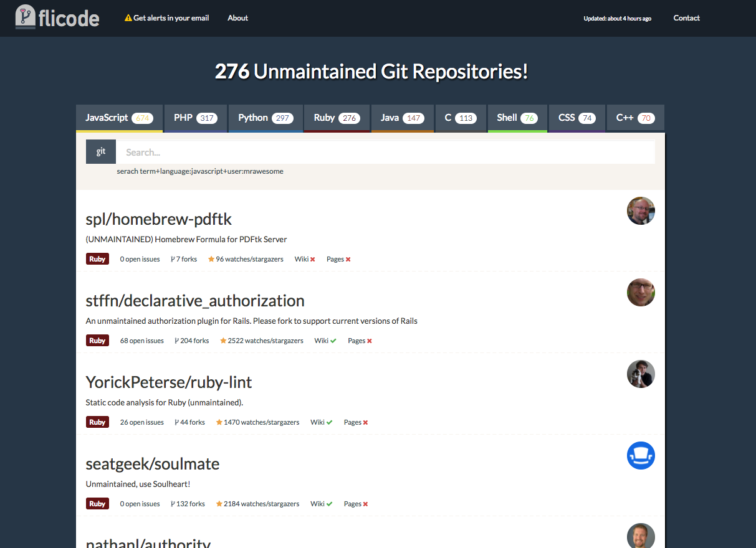The width and height of the screenshot is (756, 548).
Task: Click the star icon beside 2184 watches/stargazers
Action: coord(219,504)
